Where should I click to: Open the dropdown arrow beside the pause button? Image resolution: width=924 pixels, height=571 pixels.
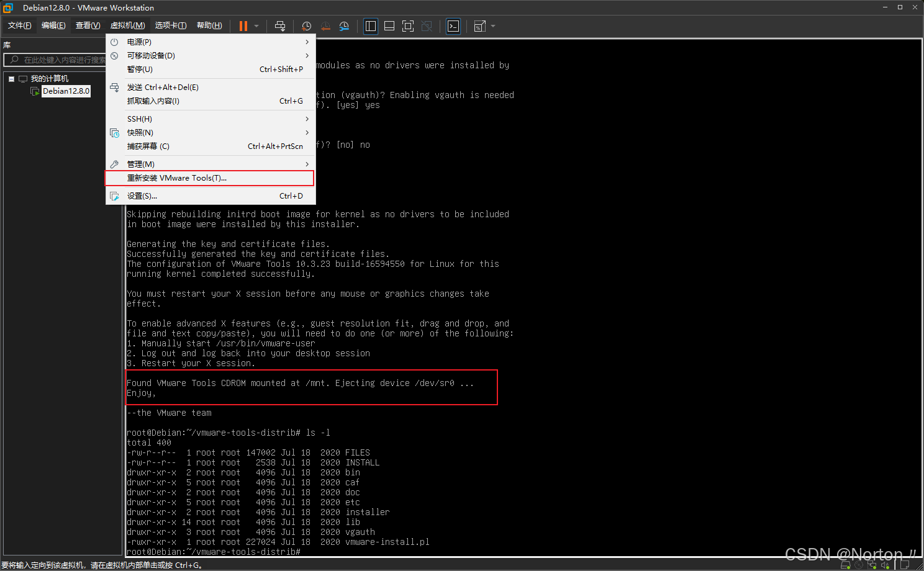coord(256,26)
